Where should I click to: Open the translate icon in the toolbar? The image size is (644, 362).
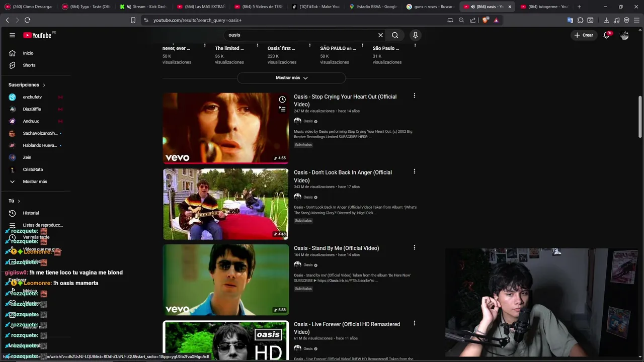(570, 20)
